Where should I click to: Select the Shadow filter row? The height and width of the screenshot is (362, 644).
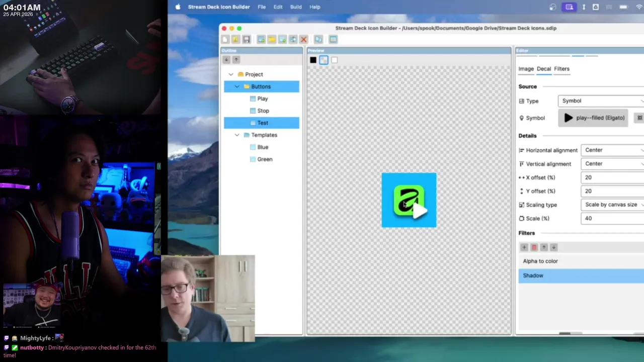click(581, 276)
